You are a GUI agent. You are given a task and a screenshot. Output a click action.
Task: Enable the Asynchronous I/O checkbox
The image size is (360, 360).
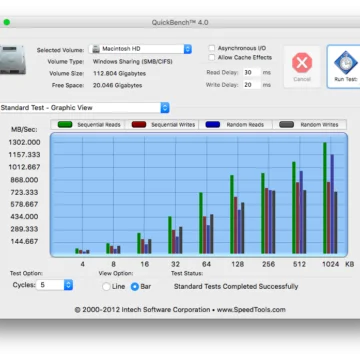click(212, 48)
